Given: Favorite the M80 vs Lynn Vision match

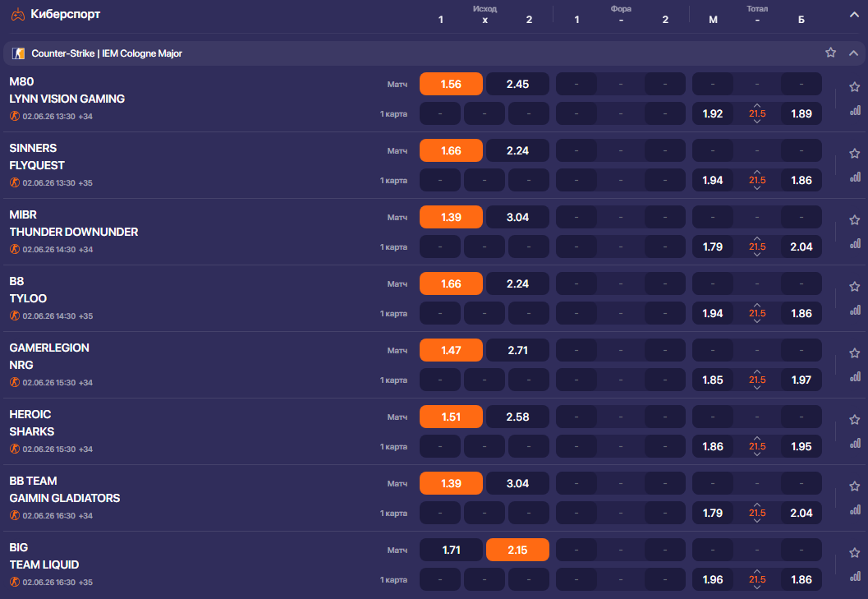Looking at the screenshot, I should (x=854, y=86).
